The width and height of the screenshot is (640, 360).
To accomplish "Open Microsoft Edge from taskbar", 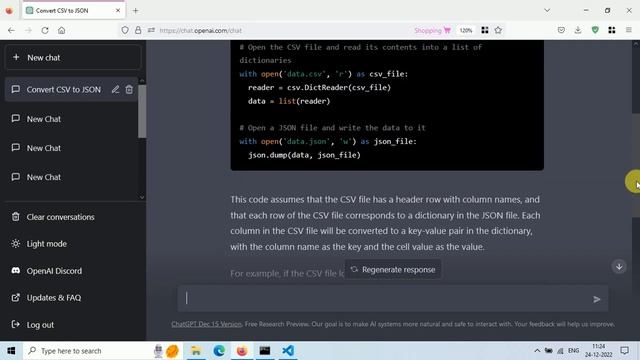I will point(219,351).
